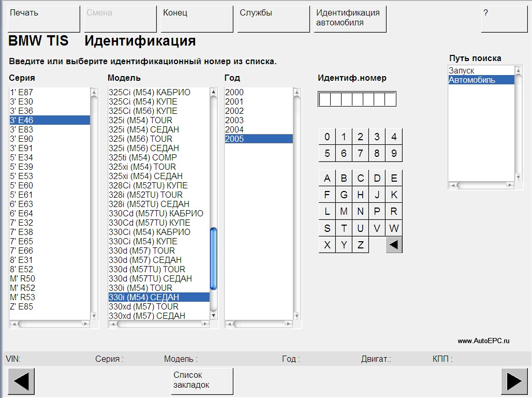This screenshot has width=532, height=398.
Task: Select year 2005
Action: pyautogui.click(x=259, y=139)
